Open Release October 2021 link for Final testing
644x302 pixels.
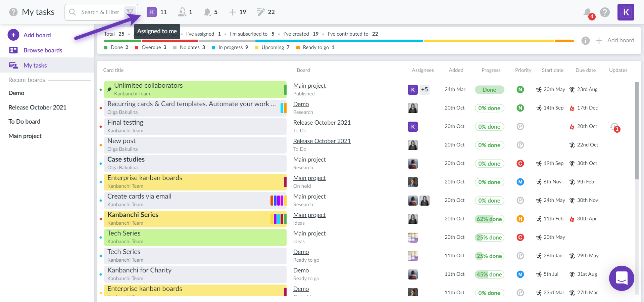322,123
